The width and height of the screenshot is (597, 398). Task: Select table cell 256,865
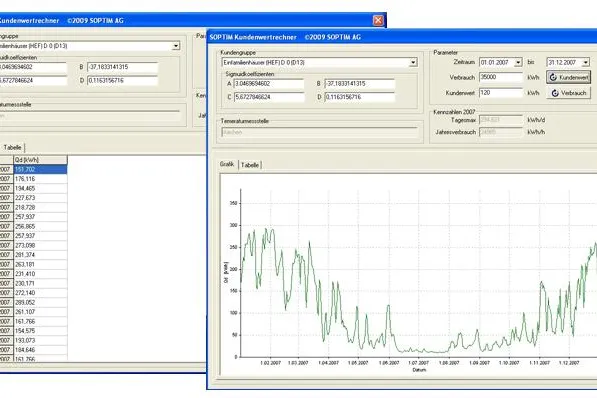pyautogui.click(x=40, y=226)
